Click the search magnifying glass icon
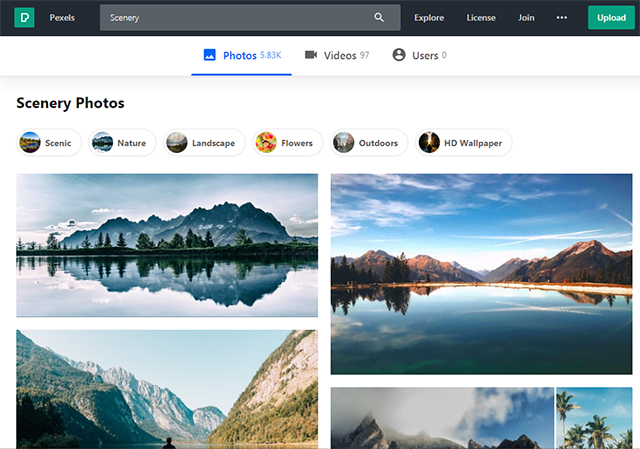The image size is (640, 449). [379, 17]
